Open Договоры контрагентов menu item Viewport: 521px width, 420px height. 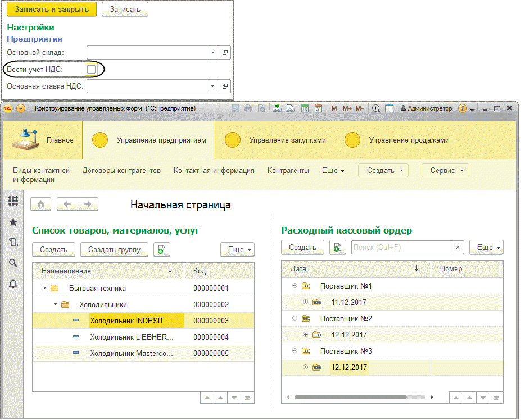tap(121, 171)
